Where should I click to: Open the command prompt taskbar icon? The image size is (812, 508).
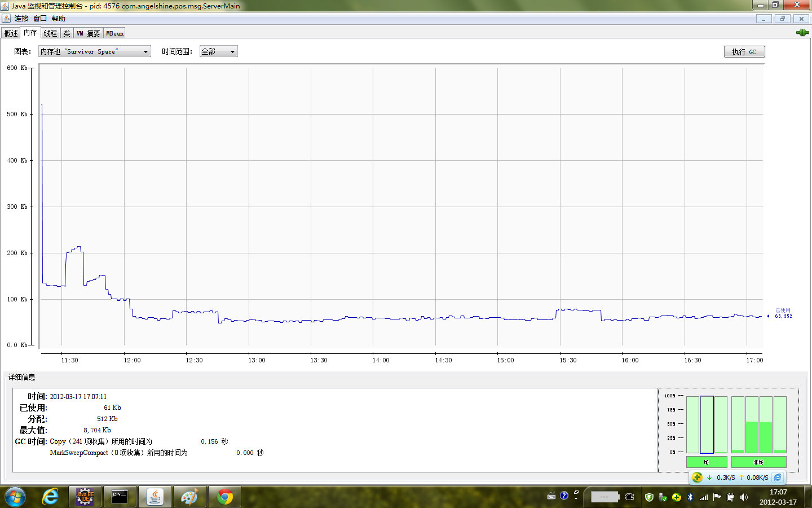(x=120, y=497)
